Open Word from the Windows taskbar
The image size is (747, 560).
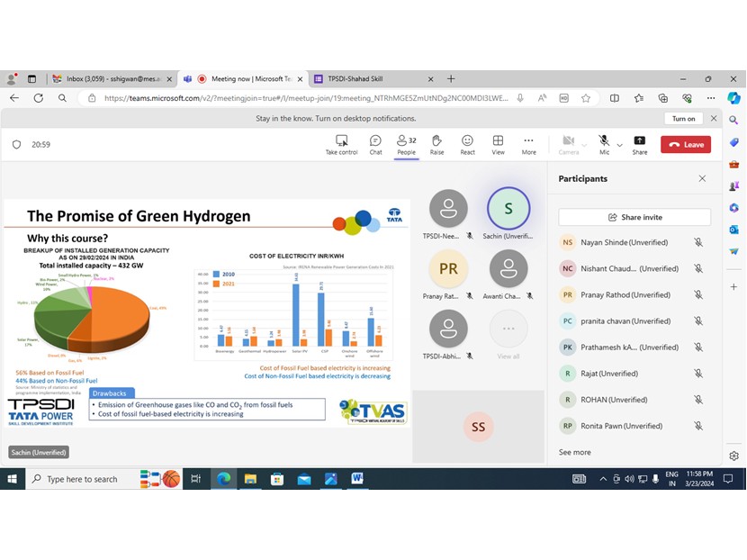pos(356,478)
